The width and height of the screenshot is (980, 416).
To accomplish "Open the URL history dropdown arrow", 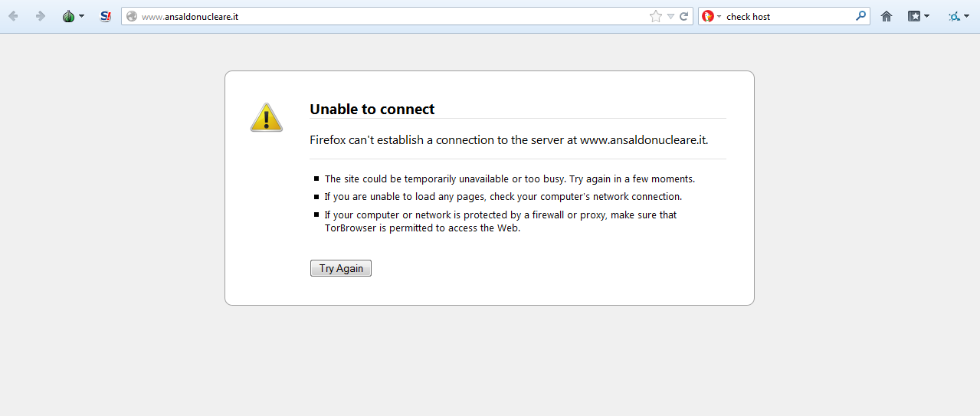I will [670, 16].
